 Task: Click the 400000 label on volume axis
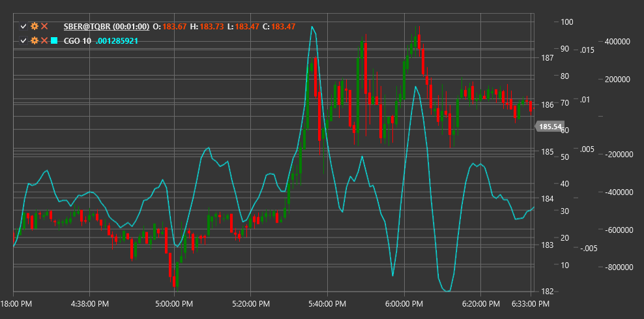point(617,42)
